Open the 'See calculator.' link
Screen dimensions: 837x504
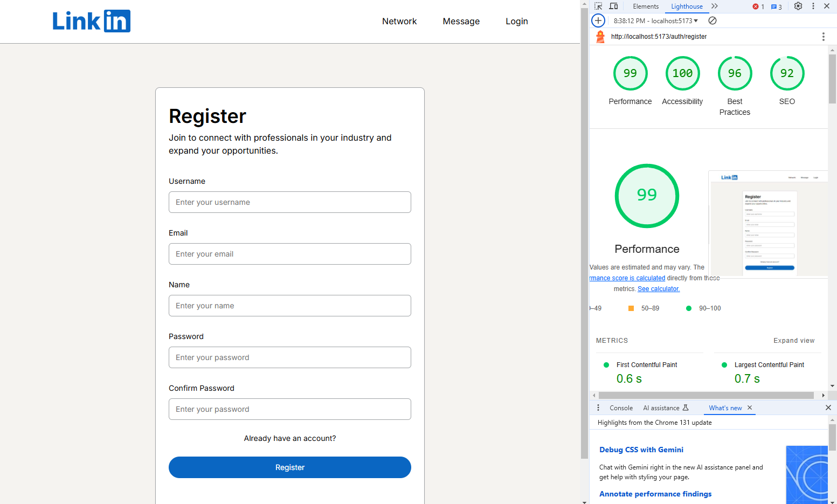point(659,289)
